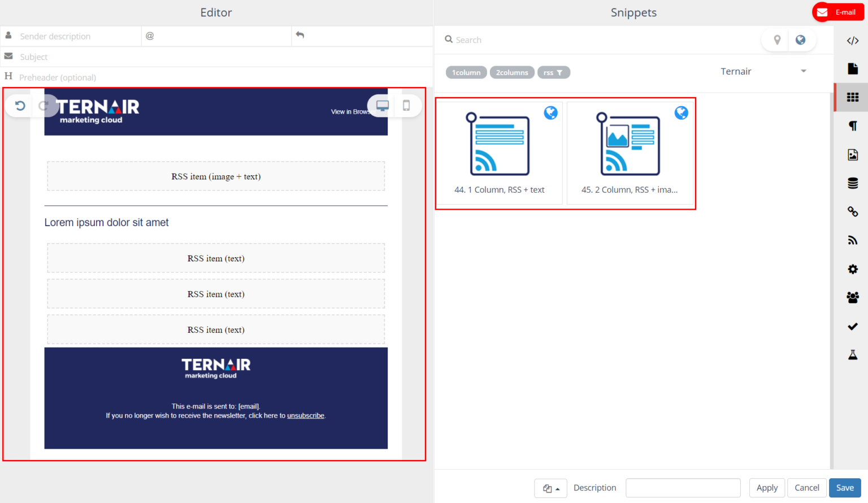Switch preview to mobile view
This screenshot has height=503, width=868.
(x=406, y=106)
